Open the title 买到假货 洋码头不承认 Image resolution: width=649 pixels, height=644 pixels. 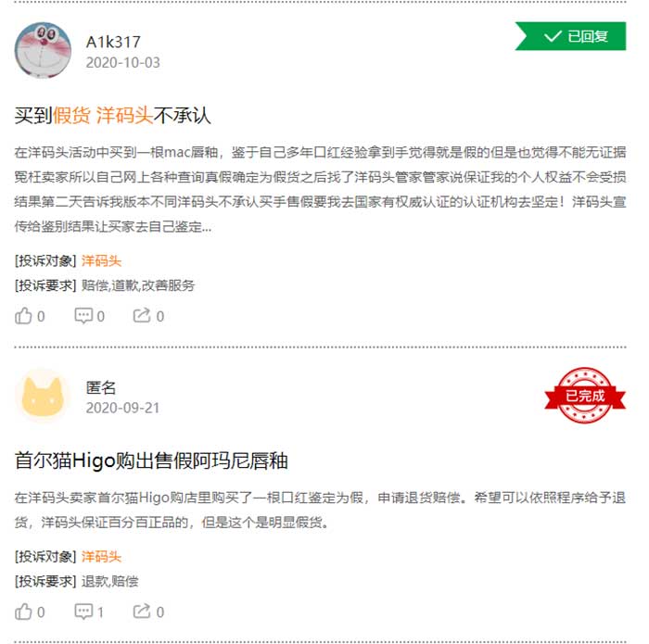112,116
